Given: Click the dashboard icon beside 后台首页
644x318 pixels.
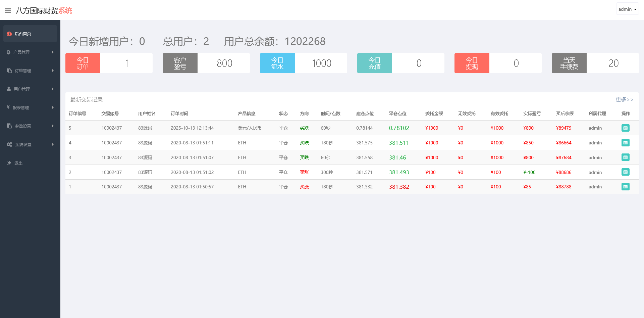Looking at the screenshot, I should click(x=9, y=34).
